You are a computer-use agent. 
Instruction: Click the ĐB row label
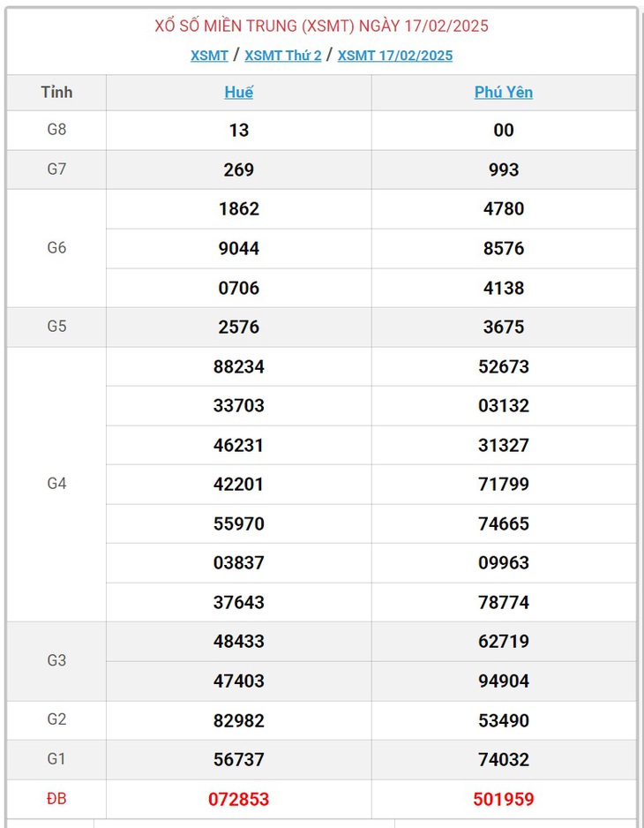pyautogui.click(x=56, y=798)
